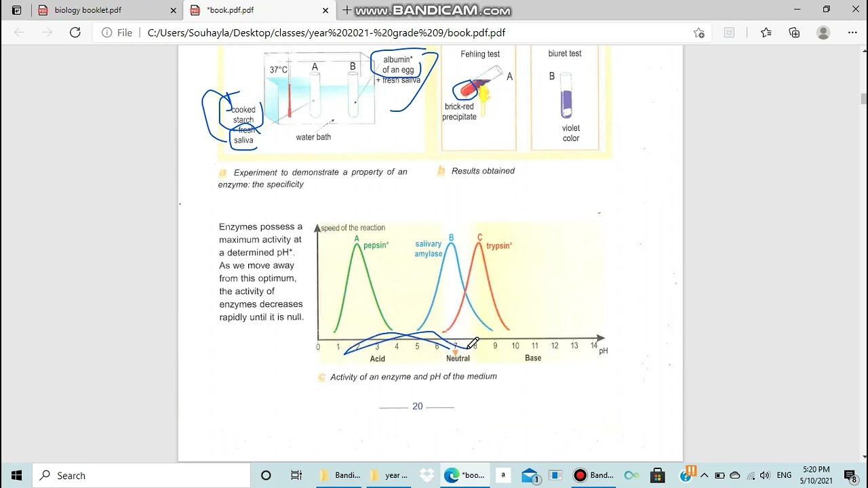Open the Wi-Fi network panel

pos(751,475)
